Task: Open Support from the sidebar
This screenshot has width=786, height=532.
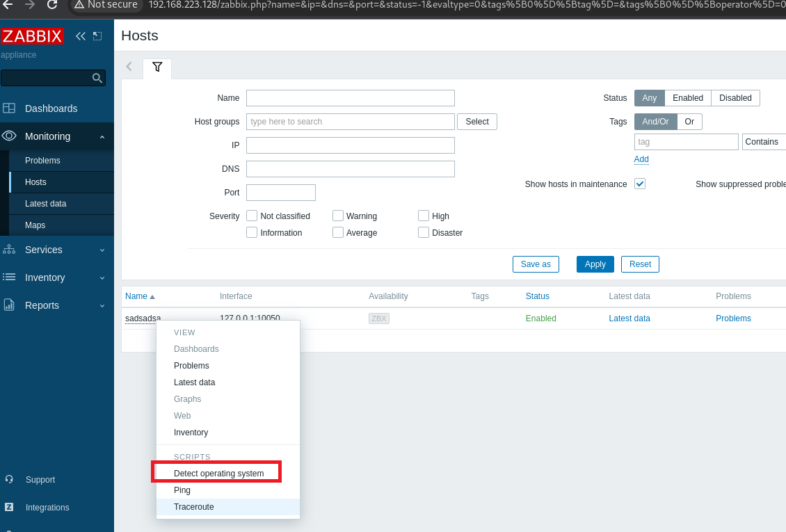Action: [x=40, y=480]
